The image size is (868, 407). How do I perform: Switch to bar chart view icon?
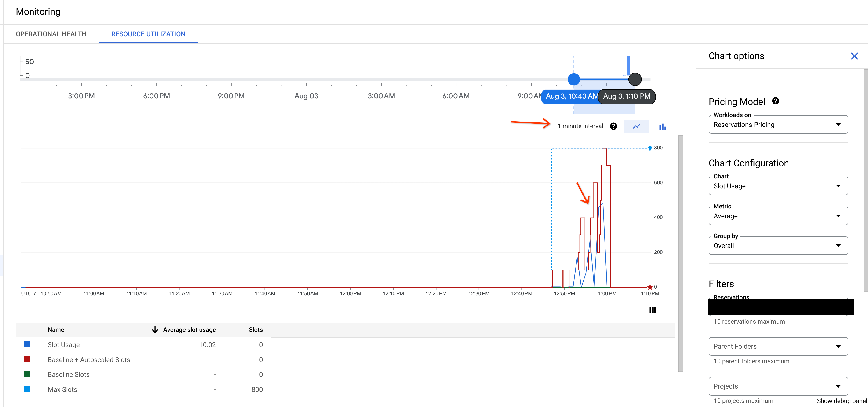pos(662,126)
